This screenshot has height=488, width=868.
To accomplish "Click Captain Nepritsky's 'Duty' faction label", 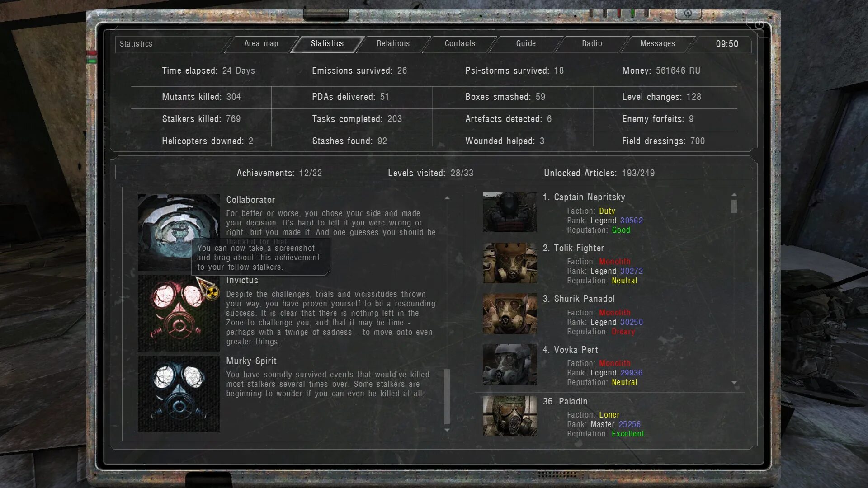I will point(607,211).
